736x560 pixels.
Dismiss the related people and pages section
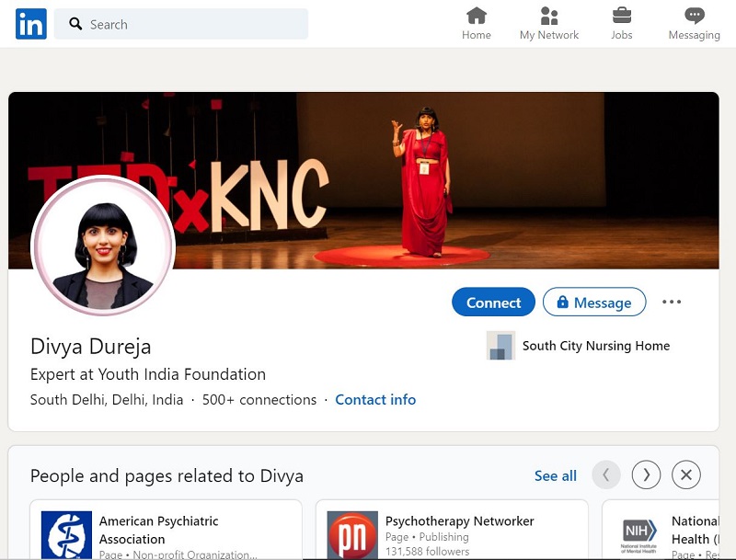pyautogui.click(x=685, y=475)
